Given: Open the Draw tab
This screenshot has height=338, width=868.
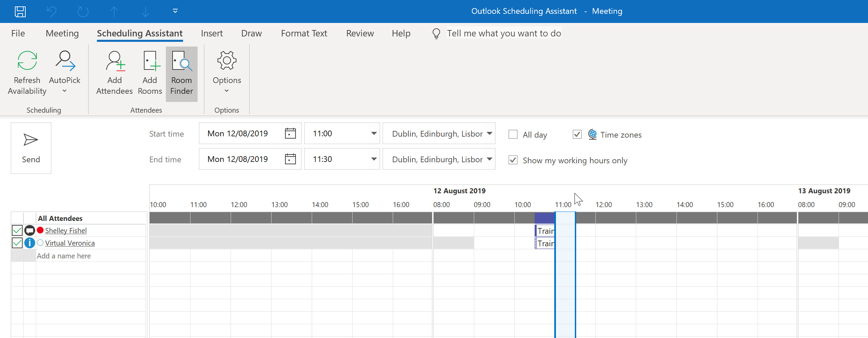Looking at the screenshot, I should pyautogui.click(x=252, y=33).
